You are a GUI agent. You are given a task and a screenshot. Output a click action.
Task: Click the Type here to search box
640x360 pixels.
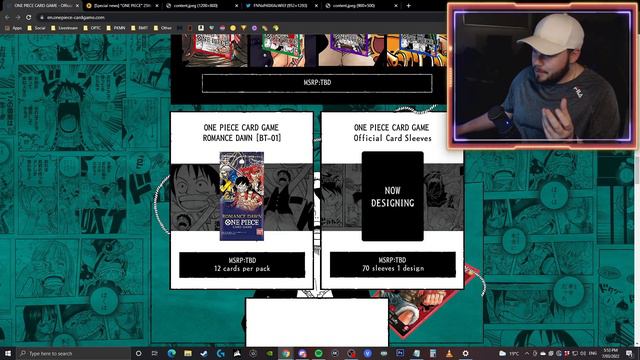(73, 353)
